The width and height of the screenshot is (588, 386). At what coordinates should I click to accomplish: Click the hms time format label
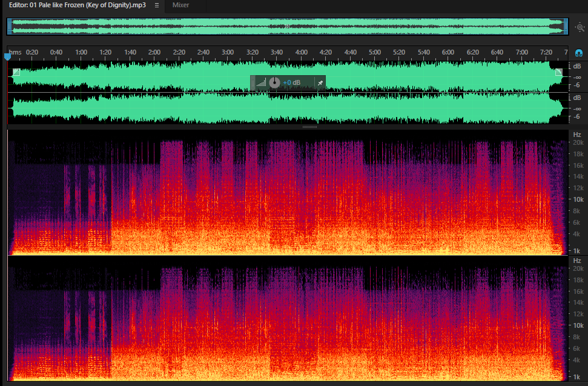point(15,52)
